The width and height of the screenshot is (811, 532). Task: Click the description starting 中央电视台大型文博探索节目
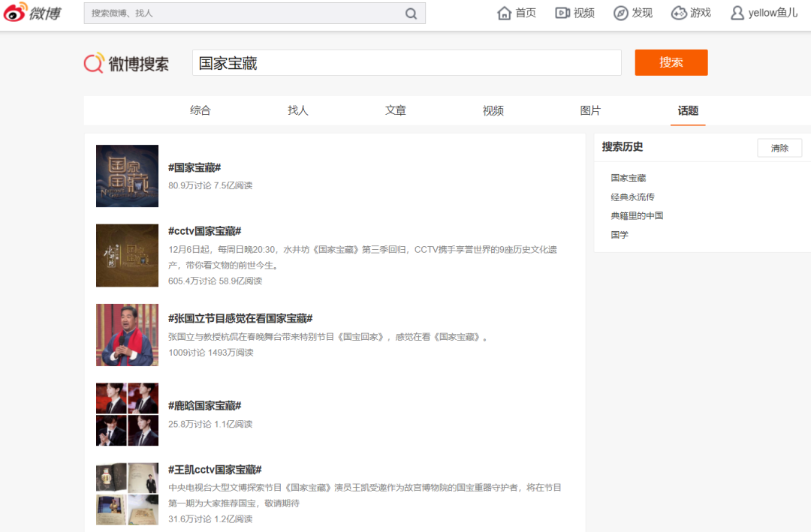[365, 495]
